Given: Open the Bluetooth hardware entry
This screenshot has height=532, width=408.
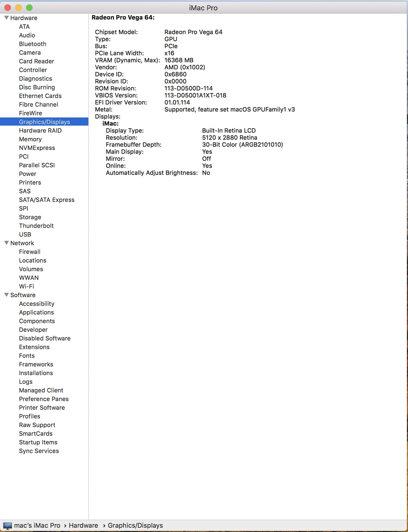Looking at the screenshot, I should click(33, 44).
